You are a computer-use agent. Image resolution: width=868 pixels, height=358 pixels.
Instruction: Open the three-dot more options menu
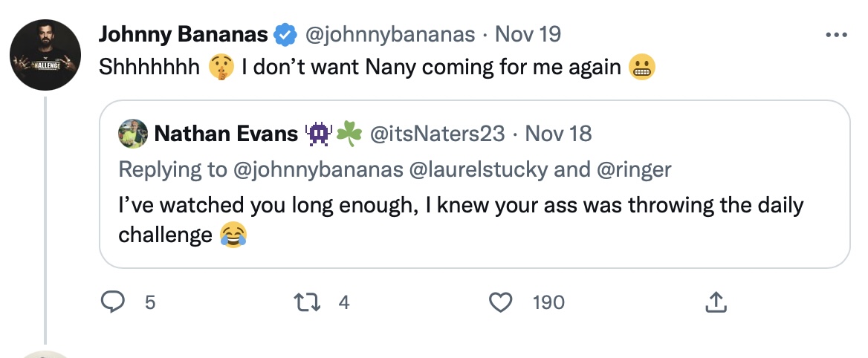tap(837, 34)
